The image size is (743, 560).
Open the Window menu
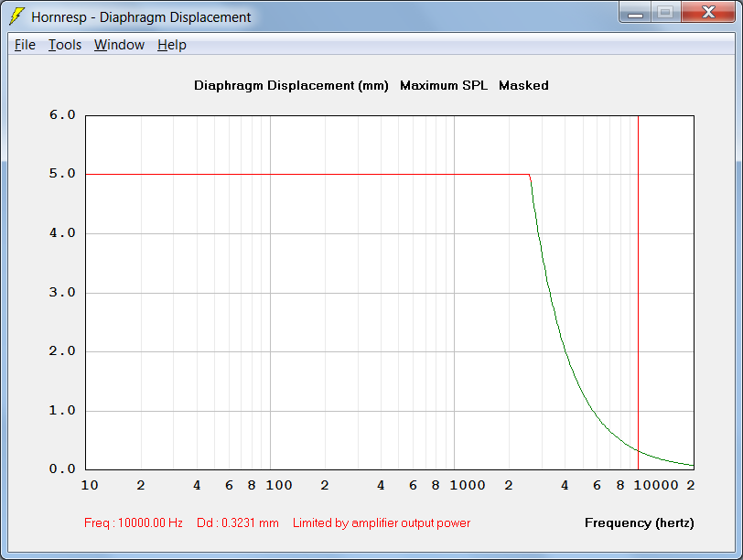(119, 45)
